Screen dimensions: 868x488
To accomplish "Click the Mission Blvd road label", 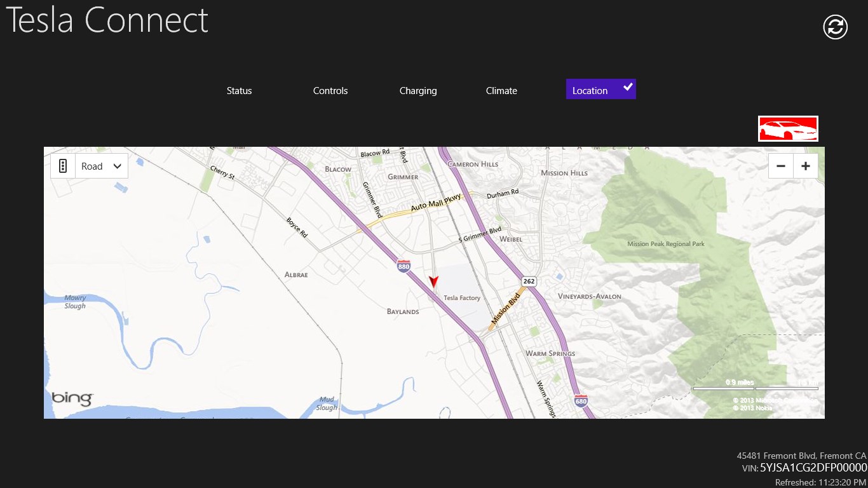I will 507,308.
